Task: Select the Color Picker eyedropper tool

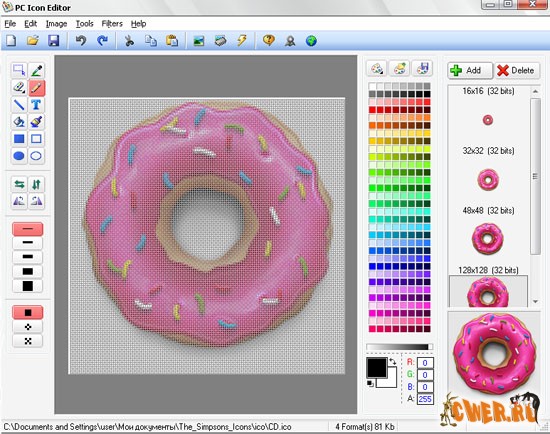Action: (36, 71)
